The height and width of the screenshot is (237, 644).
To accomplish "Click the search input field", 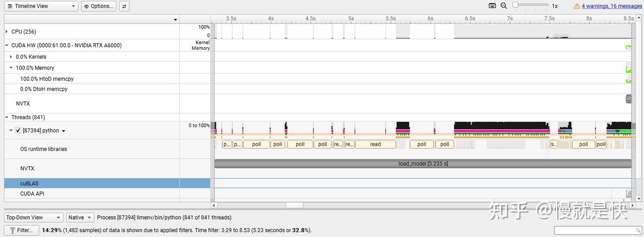I will tap(598, 230).
